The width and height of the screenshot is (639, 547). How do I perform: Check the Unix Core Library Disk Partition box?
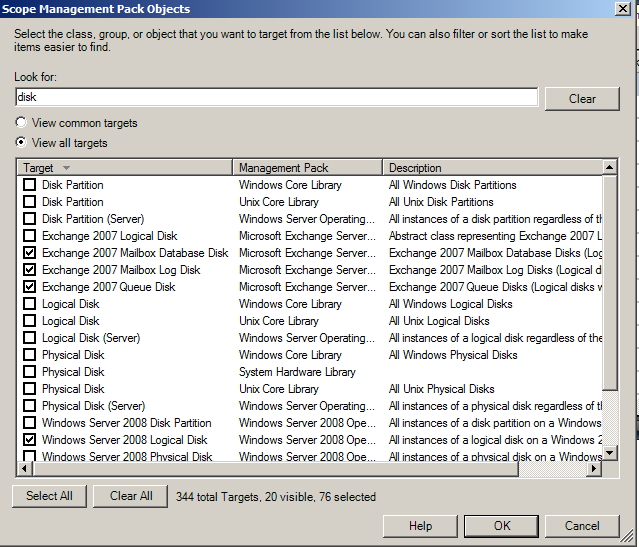point(29,202)
